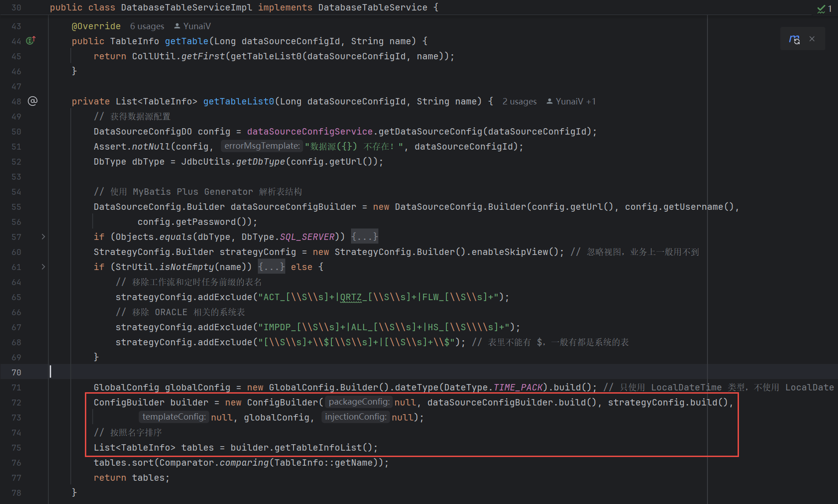Expand the folded if block on line 57
The height and width of the screenshot is (504, 838).
point(43,237)
